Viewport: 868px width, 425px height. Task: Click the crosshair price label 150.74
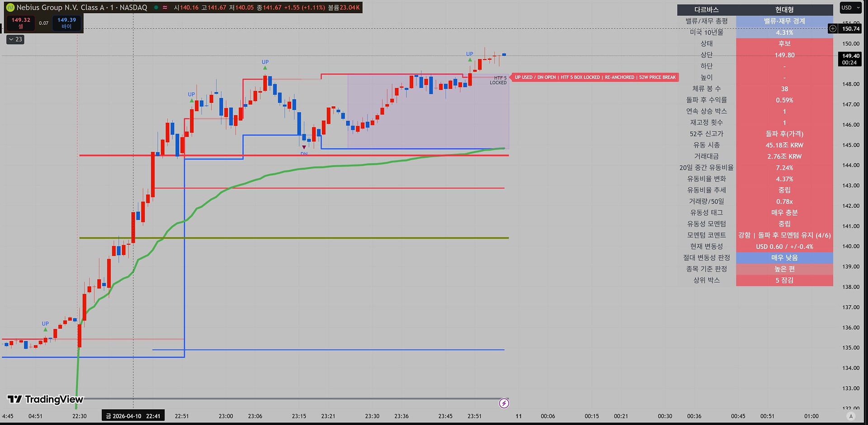(850, 28)
